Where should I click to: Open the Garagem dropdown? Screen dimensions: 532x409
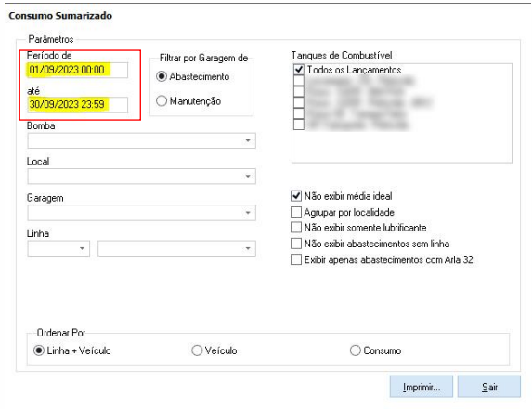pos(141,213)
